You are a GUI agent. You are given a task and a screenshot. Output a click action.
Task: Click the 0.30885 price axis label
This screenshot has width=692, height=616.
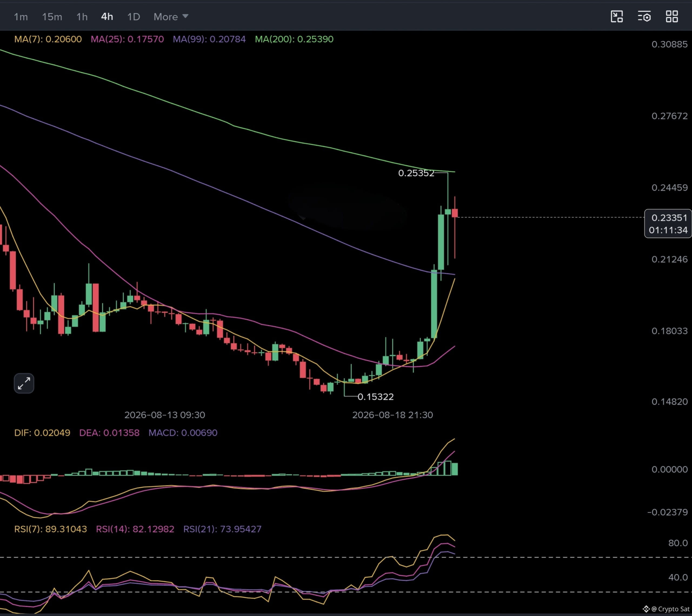click(x=670, y=44)
